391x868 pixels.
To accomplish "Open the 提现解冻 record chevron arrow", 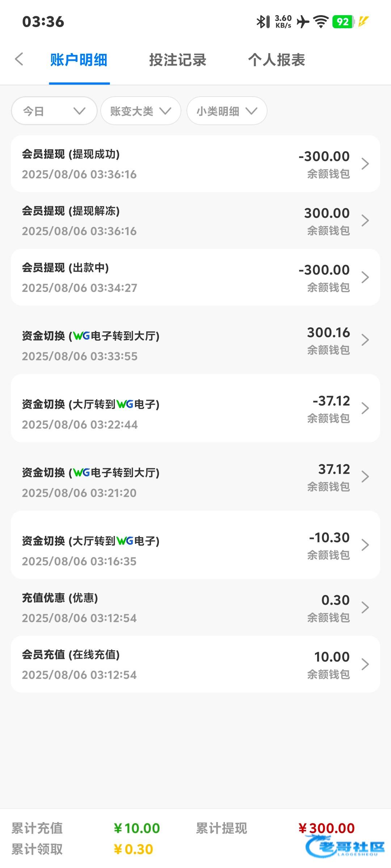I will [x=365, y=221].
